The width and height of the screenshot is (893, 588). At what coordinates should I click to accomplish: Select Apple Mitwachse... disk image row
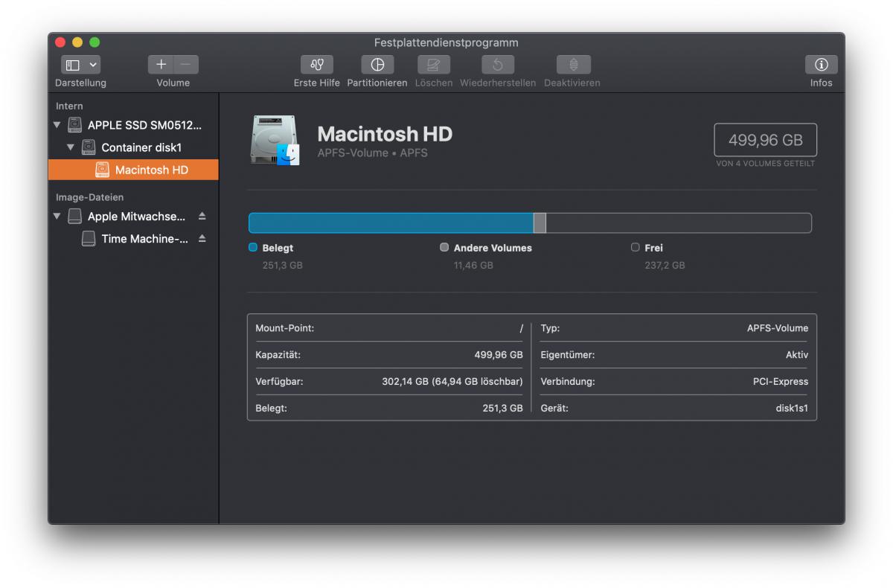(x=133, y=216)
